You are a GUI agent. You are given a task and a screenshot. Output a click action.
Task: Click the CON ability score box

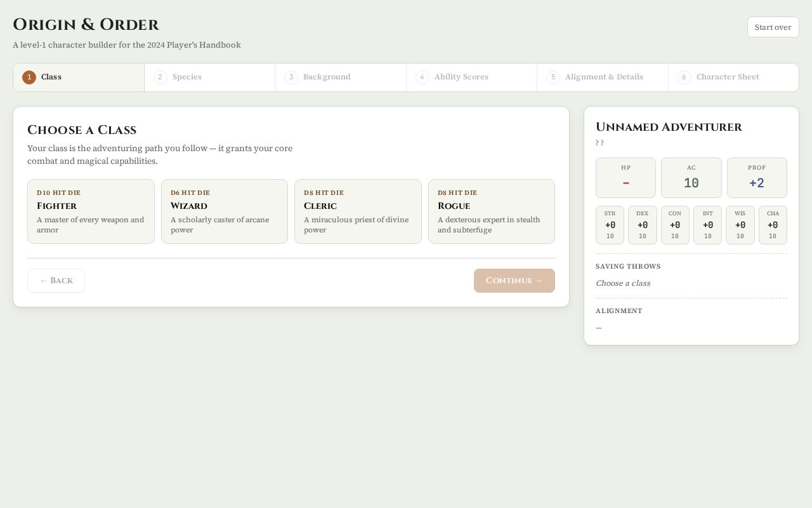[675, 225]
